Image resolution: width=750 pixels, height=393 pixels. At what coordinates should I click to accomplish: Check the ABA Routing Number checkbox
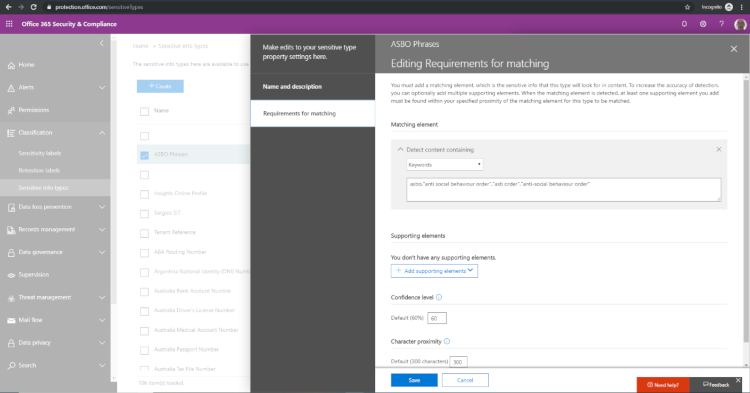pos(144,252)
